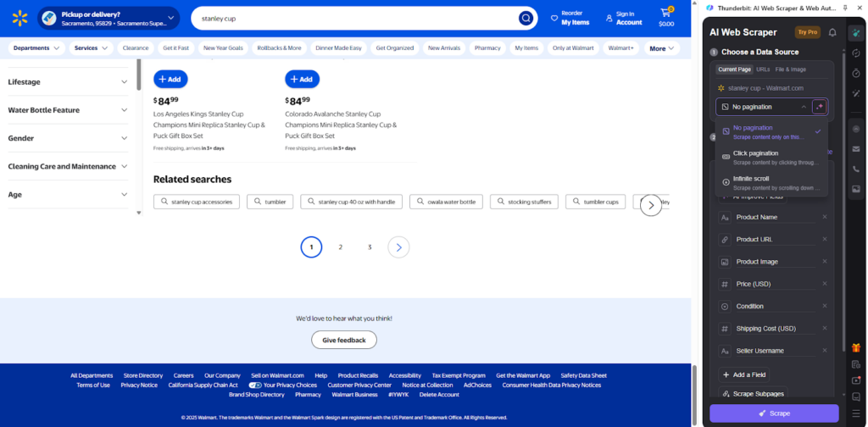868x427 pixels.
Task: Click the notification bell in Thunderbit
Action: (832, 33)
